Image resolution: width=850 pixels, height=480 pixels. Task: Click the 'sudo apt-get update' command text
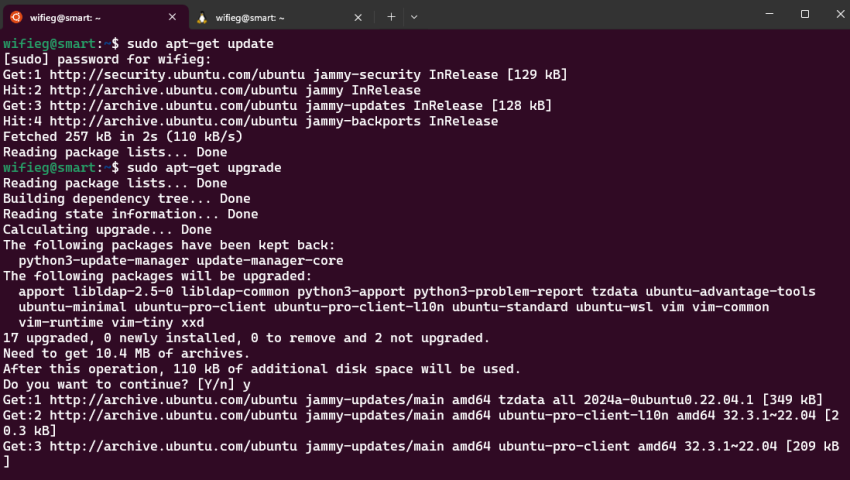[200, 43]
